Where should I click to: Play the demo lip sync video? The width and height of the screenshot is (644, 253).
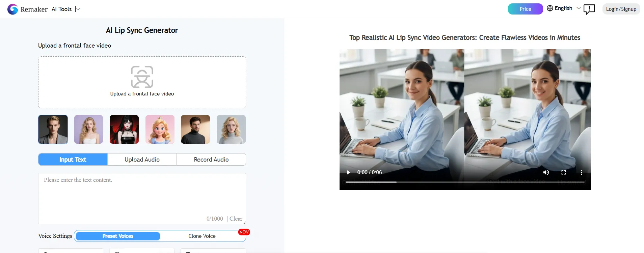click(348, 172)
